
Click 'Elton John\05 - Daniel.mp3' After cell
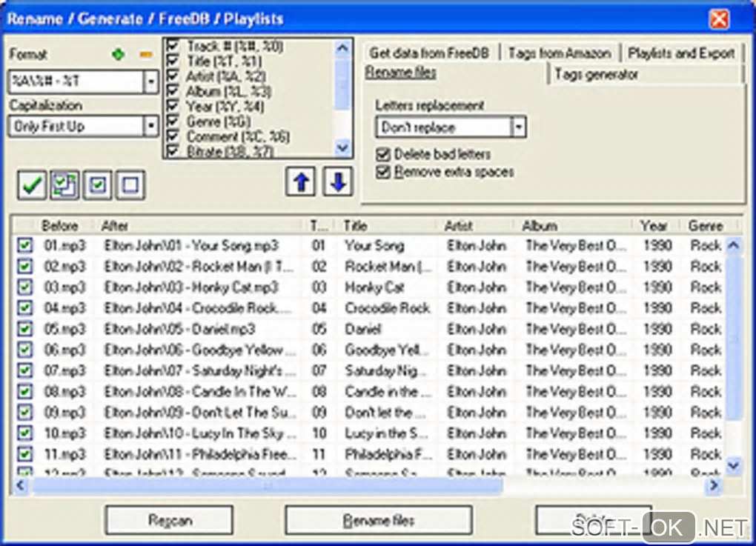click(180, 329)
